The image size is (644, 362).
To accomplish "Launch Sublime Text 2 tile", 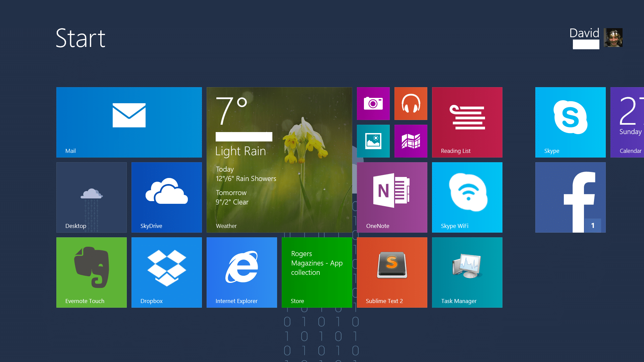I will (x=392, y=273).
